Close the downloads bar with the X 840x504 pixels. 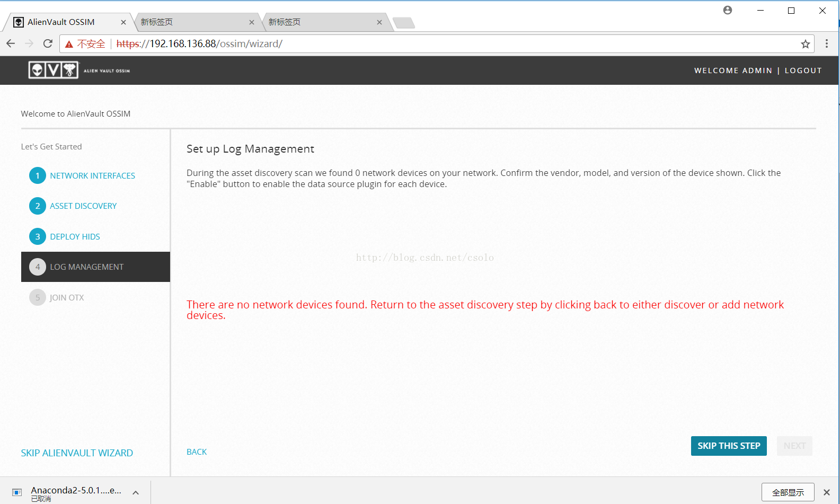pyautogui.click(x=827, y=492)
